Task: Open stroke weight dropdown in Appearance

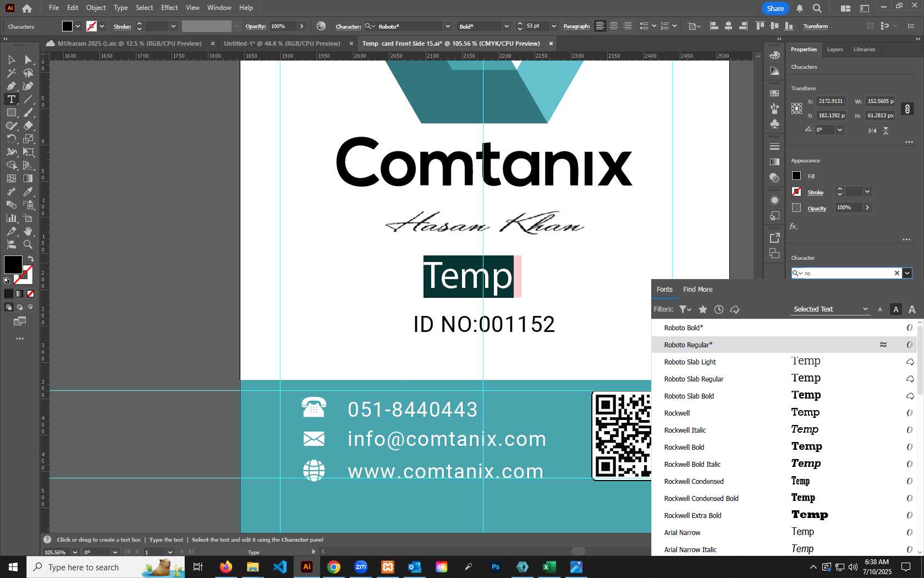Action: (867, 192)
